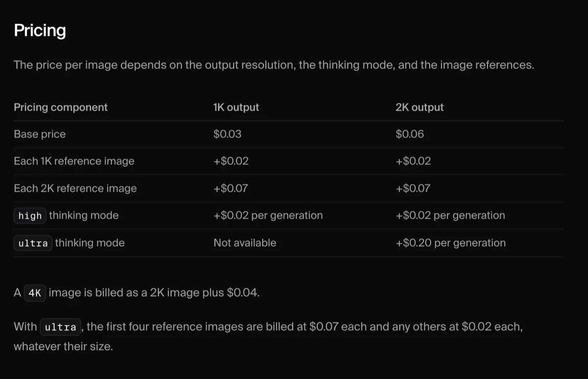Click the sentence starting "The price per image depends"

(274, 65)
